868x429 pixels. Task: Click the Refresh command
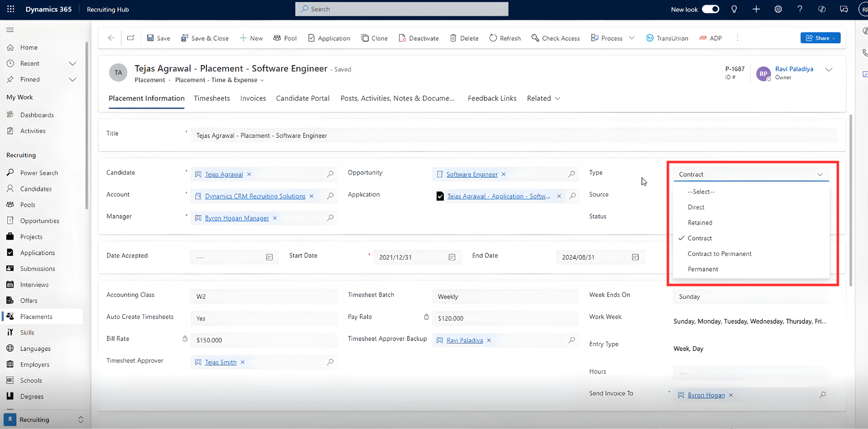click(505, 38)
